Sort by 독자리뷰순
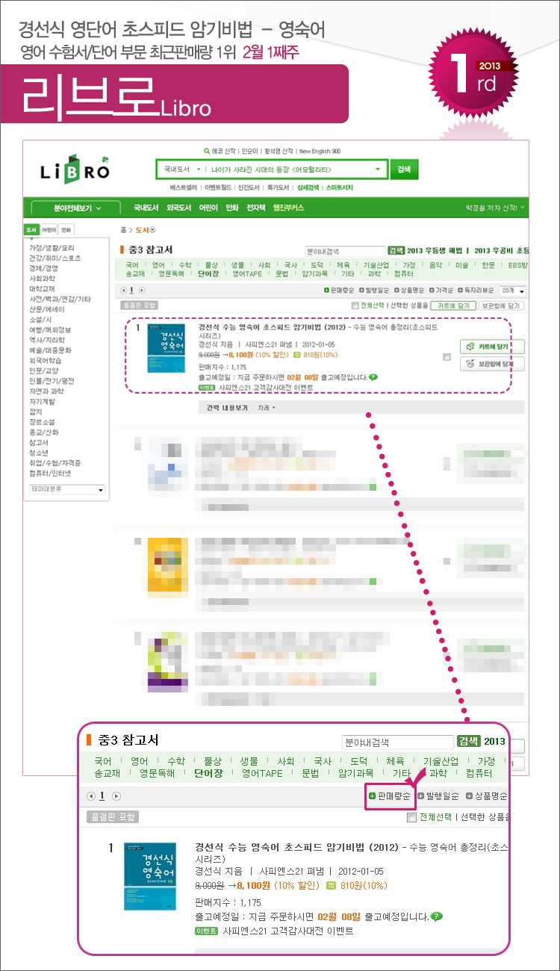This screenshot has width=560, height=971. [x=475, y=290]
